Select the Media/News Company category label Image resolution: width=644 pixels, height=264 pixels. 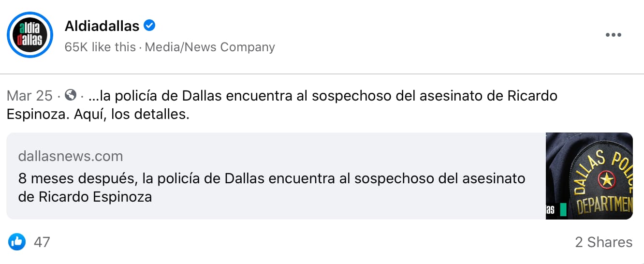point(210,47)
